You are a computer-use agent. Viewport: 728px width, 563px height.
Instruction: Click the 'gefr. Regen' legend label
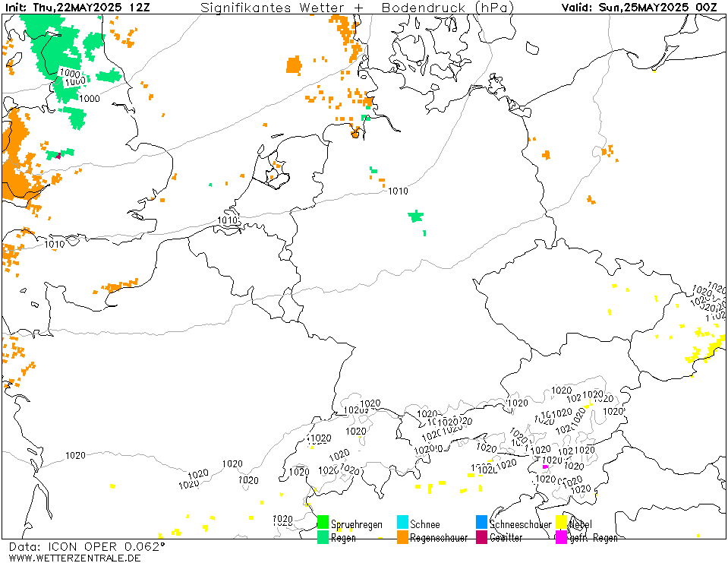(594, 539)
